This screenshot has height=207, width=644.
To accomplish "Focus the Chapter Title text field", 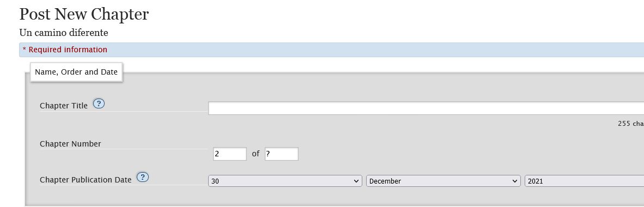I will (426, 108).
